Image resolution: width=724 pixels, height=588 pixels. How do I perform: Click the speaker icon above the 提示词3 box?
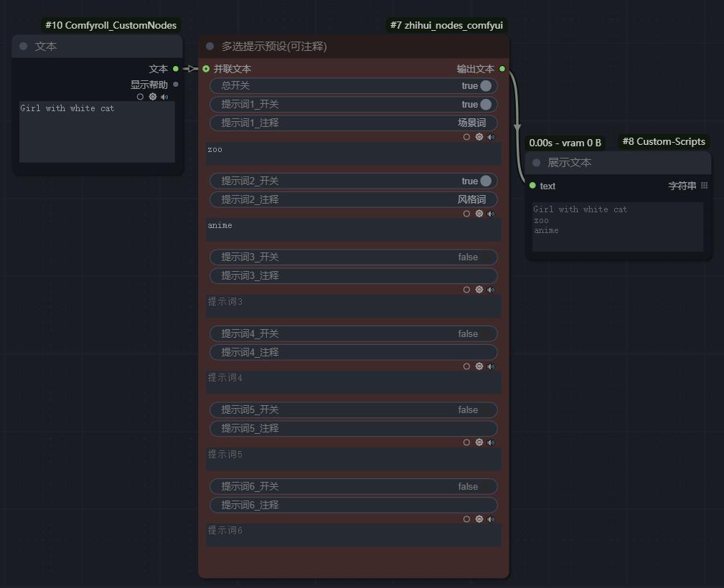[x=491, y=290]
